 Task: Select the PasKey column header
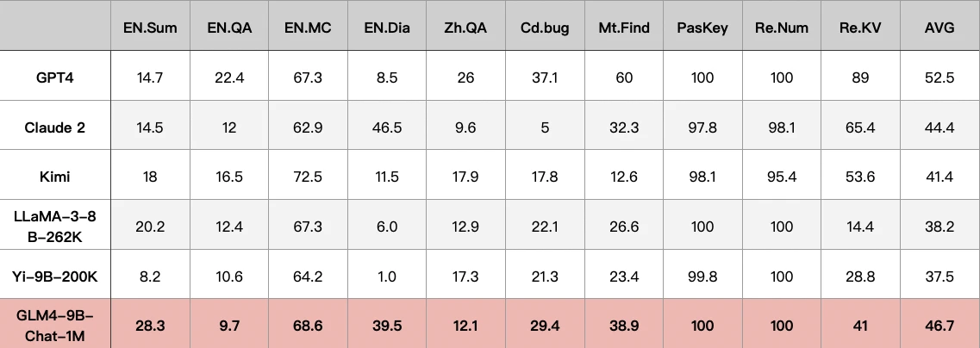(x=702, y=28)
